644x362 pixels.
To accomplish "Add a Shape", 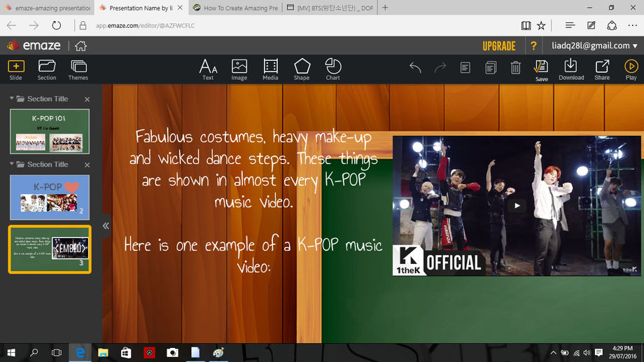I will (x=302, y=69).
